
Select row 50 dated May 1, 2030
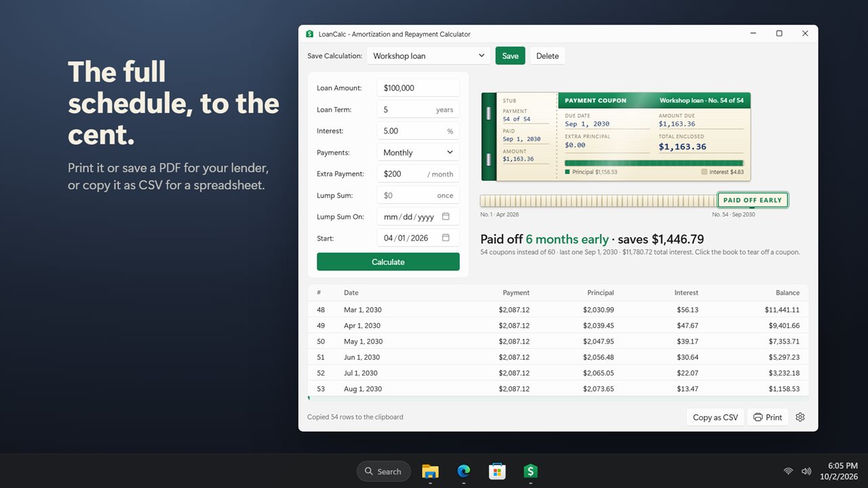(558, 342)
